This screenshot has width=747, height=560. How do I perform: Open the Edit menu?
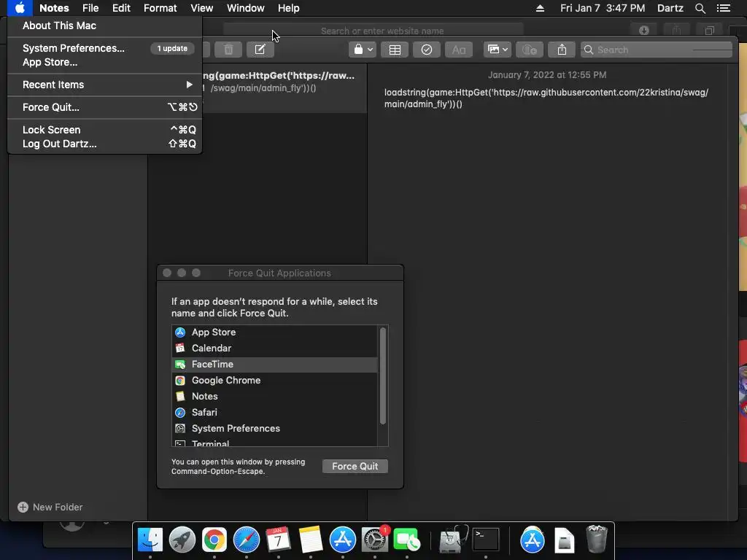pyautogui.click(x=121, y=8)
